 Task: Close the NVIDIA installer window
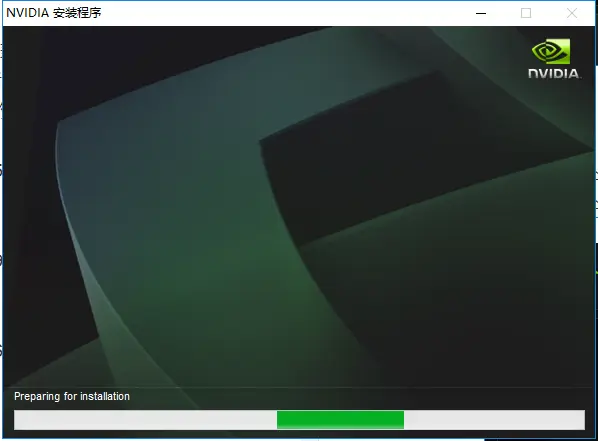[572, 13]
